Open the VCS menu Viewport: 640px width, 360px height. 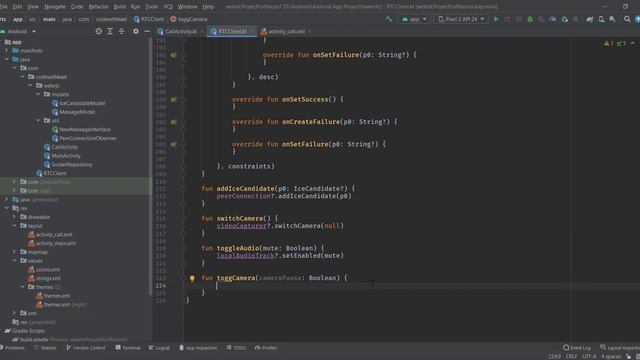(x=168, y=7)
